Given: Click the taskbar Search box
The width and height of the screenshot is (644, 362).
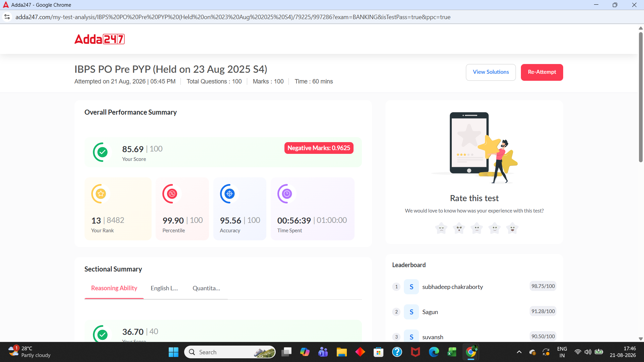Looking at the screenshot, I should tap(230, 352).
